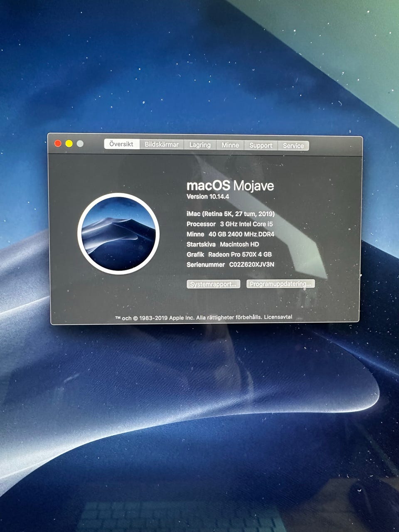The width and height of the screenshot is (399, 532).
Task: Click Version 10.14.4 to show build
Action: [x=208, y=197]
